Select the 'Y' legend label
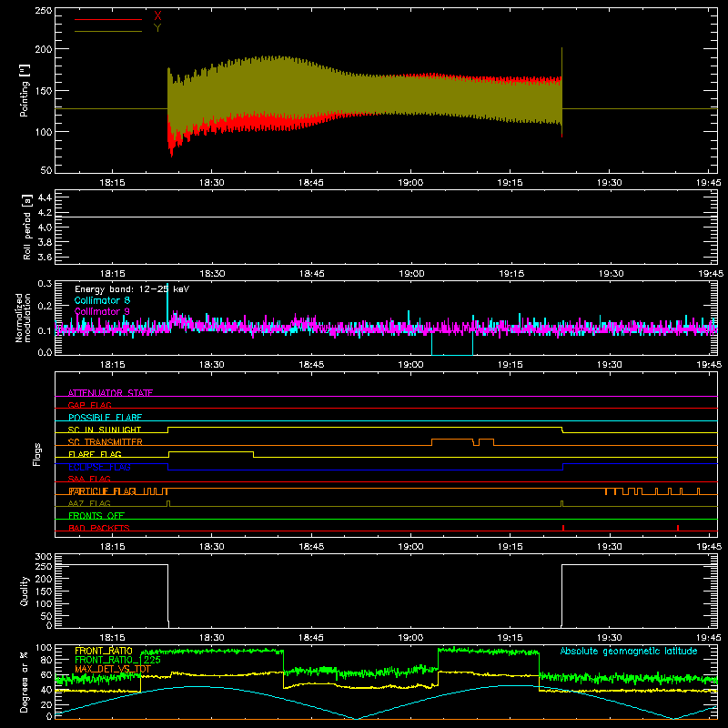This screenshot has width=728, height=728. pyautogui.click(x=157, y=28)
